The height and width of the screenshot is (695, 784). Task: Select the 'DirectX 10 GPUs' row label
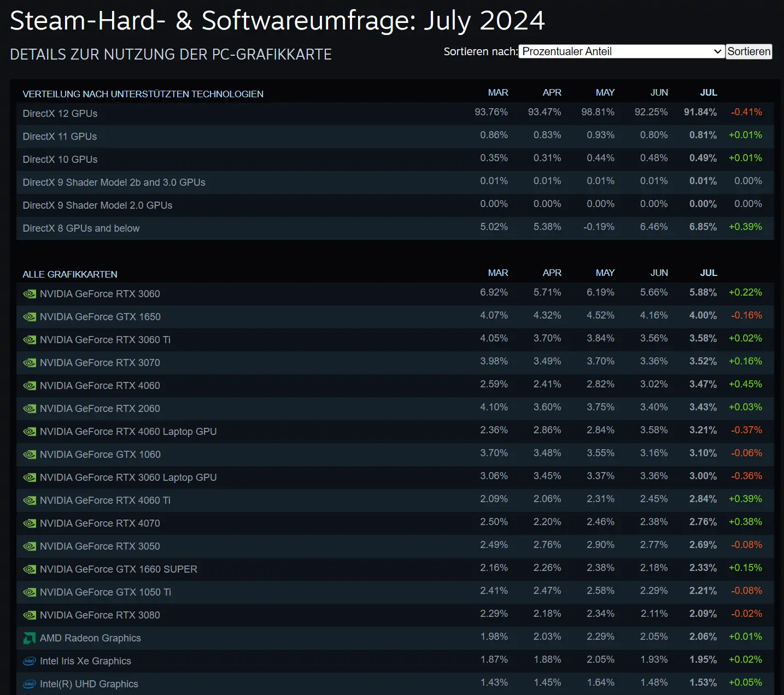point(60,160)
